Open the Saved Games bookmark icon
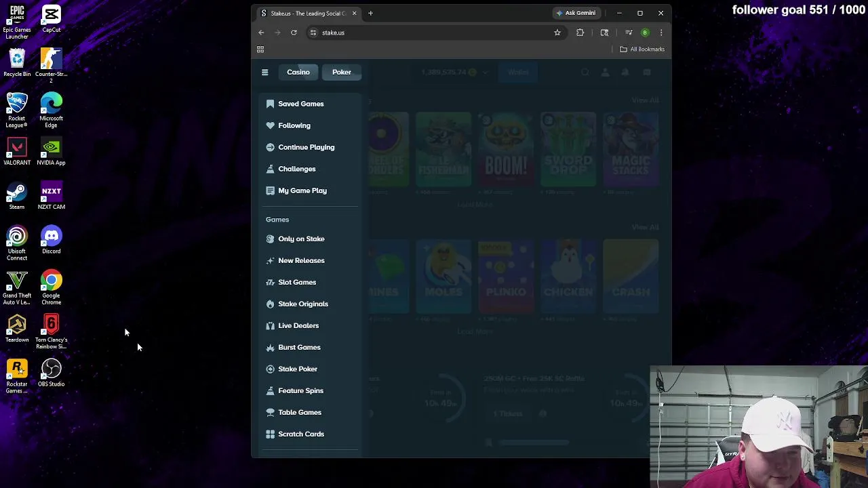 (270, 104)
